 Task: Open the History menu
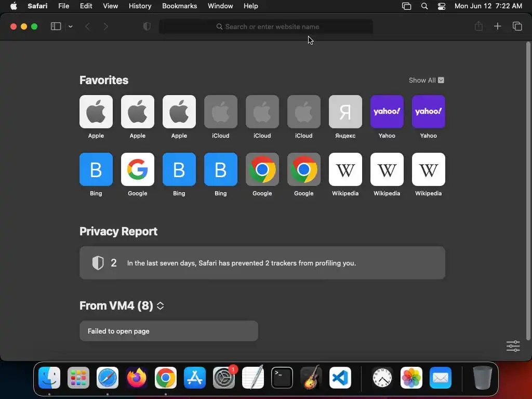tap(140, 6)
